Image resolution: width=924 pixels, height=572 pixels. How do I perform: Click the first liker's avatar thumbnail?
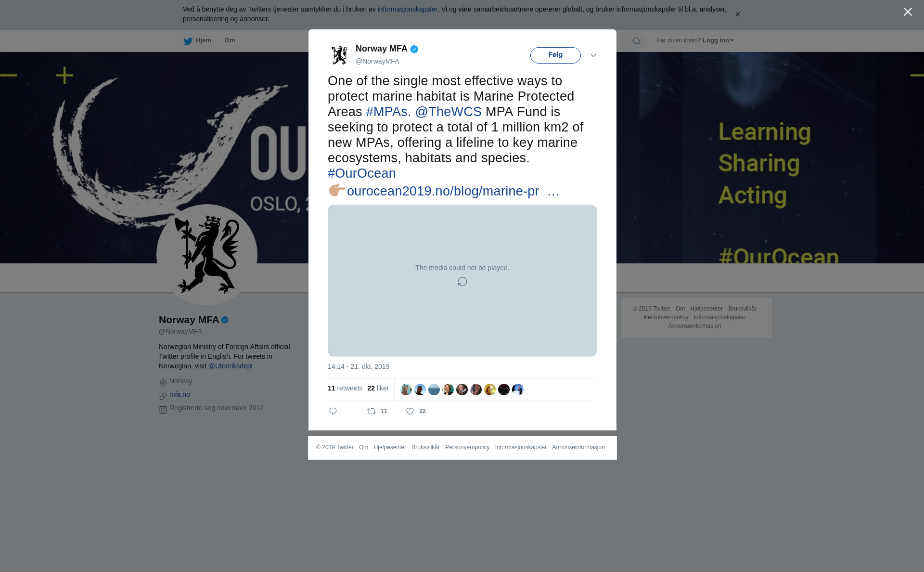[x=406, y=390]
